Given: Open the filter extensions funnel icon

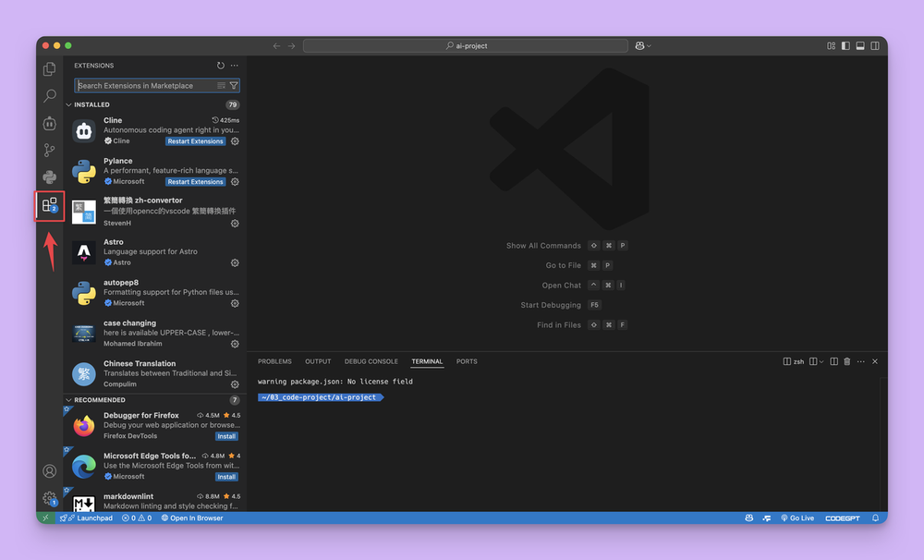Looking at the screenshot, I should tap(234, 86).
